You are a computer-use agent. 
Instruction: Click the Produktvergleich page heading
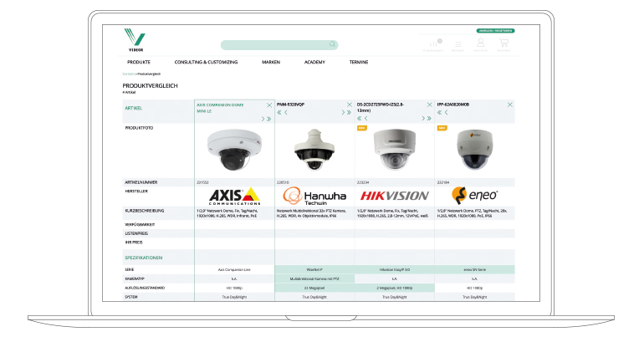pyautogui.click(x=150, y=86)
